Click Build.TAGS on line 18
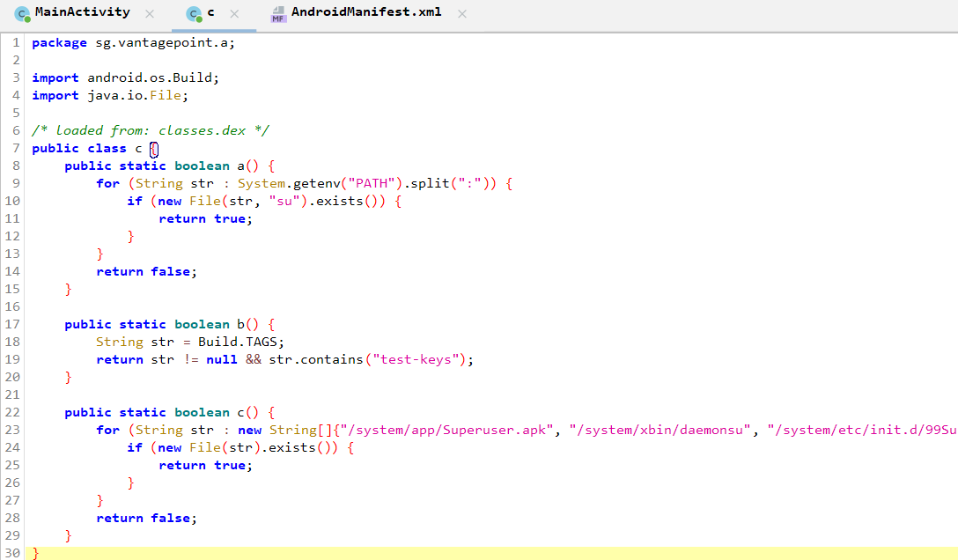The image size is (958, 560). click(237, 342)
